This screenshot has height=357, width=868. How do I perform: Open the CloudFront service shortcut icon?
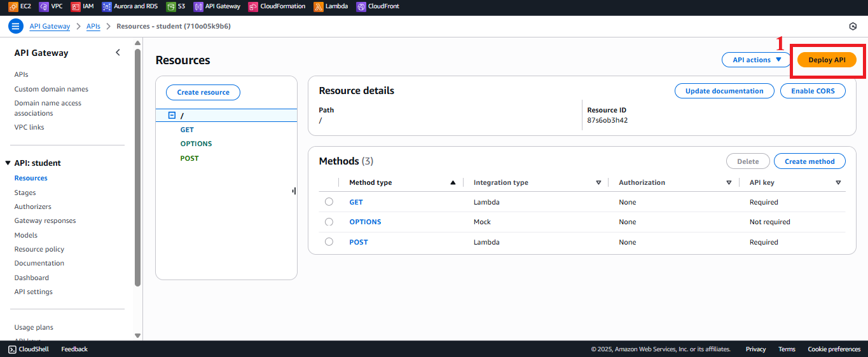[x=361, y=7]
